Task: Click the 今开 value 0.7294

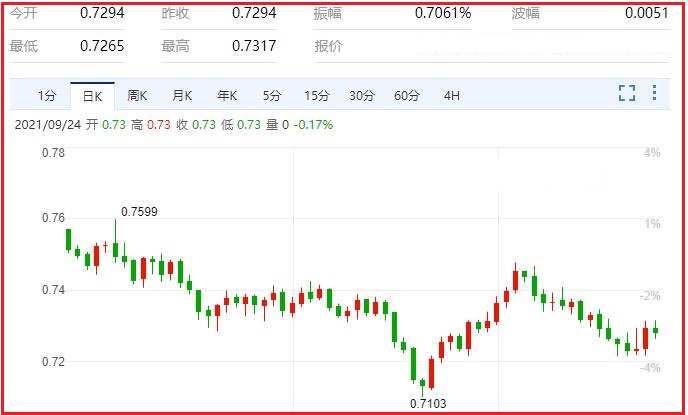Action: coord(102,13)
